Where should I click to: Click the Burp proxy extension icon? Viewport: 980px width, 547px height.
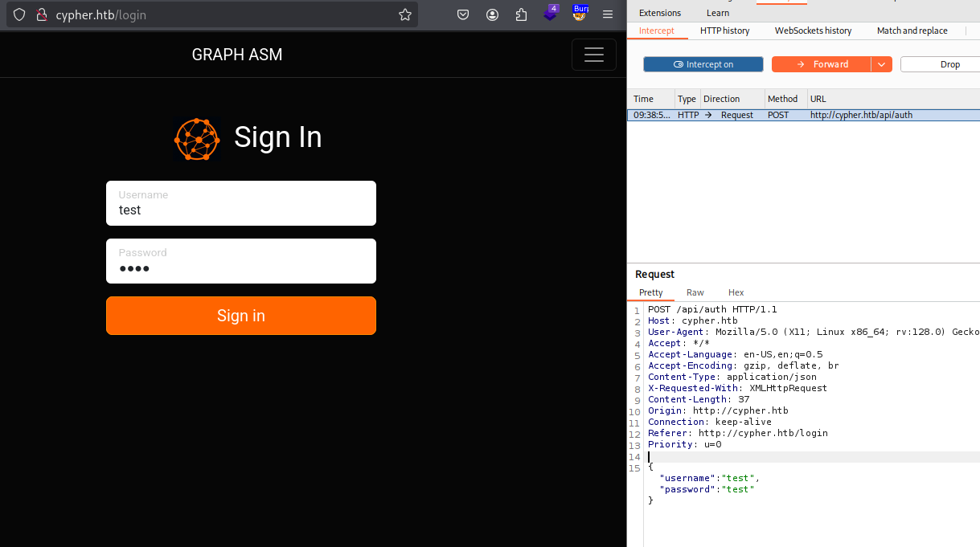pos(580,14)
